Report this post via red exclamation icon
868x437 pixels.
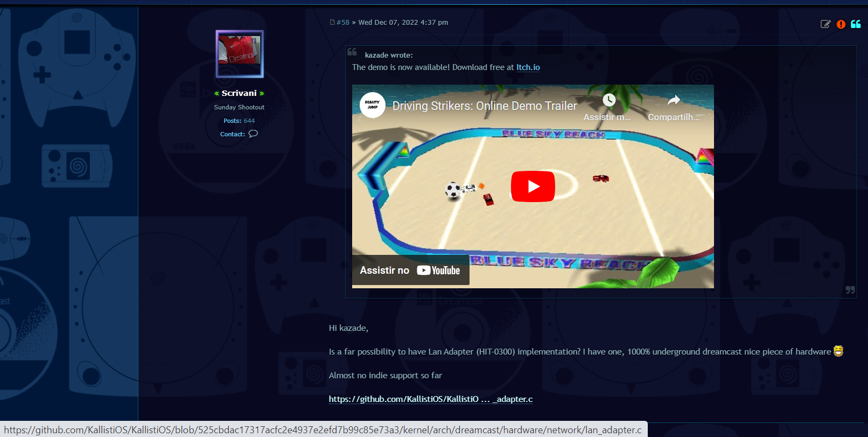(x=841, y=24)
